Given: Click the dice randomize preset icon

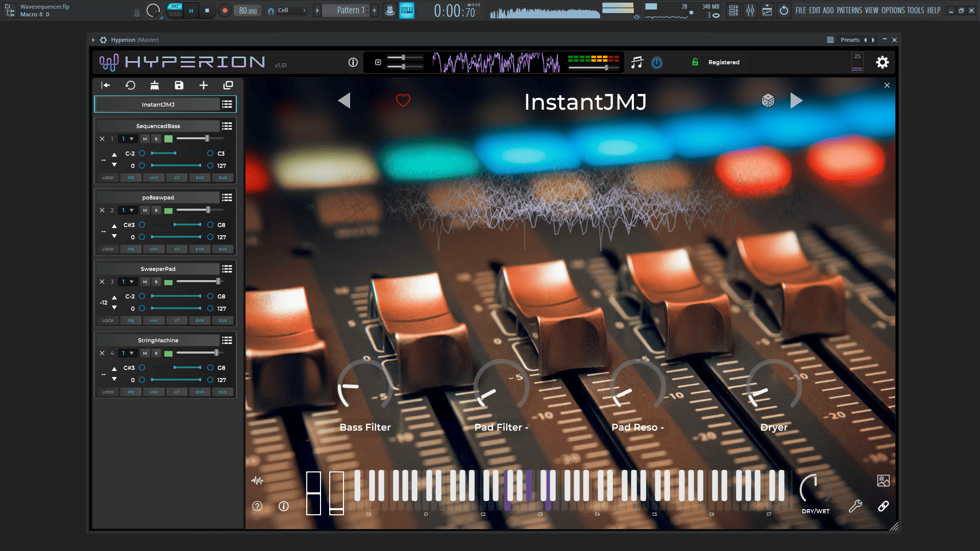Looking at the screenshot, I should tap(768, 101).
